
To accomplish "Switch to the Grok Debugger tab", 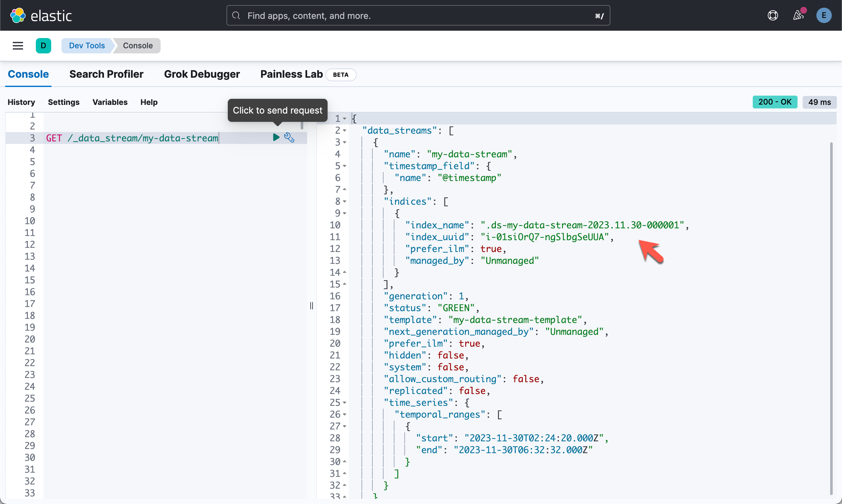I will click(202, 74).
